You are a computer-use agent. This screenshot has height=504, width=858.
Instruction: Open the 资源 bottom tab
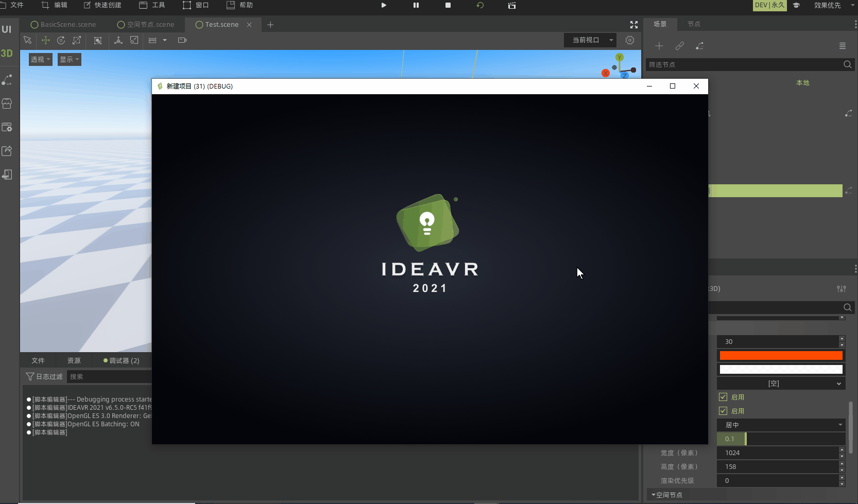tap(74, 361)
